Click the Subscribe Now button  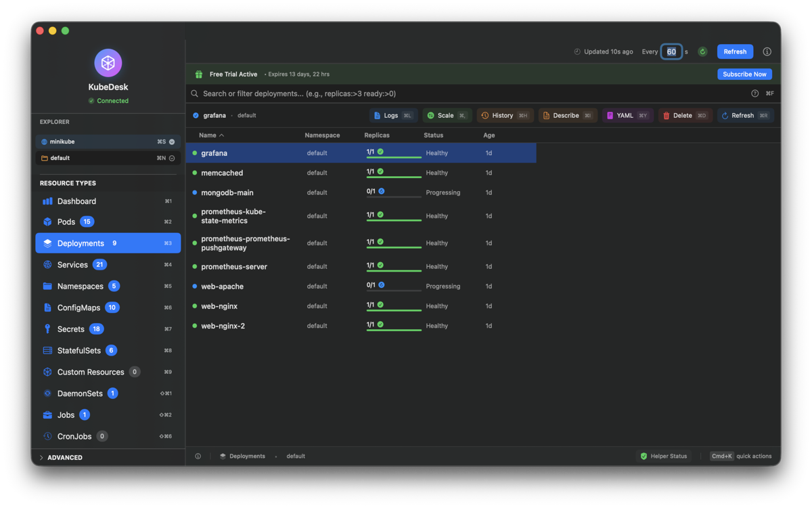pyautogui.click(x=744, y=75)
